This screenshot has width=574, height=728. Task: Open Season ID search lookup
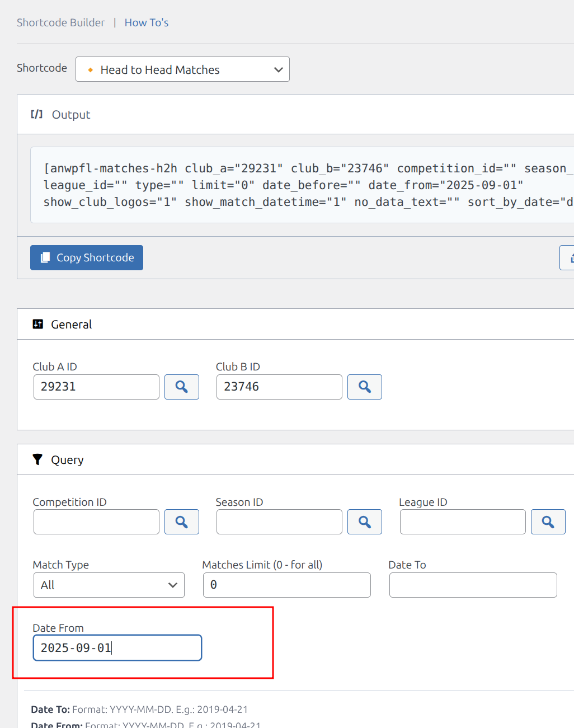tap(364, 522)
